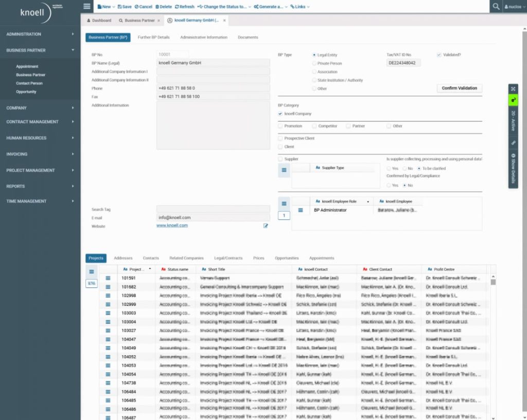Open the nuclos user dropdown
527x420 pixels.
515,7
